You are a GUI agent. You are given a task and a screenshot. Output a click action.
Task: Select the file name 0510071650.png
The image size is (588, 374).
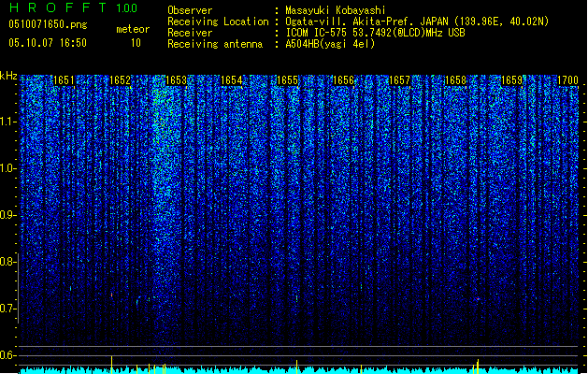pyautogui.click(x=48, y=24)
